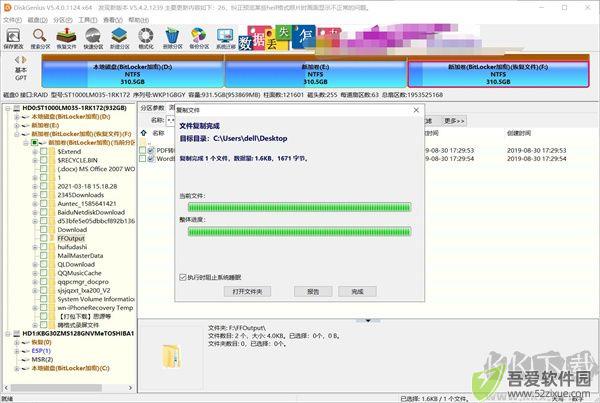This screenshot has width=600, height=403.
Task: Expand the ESP(1) partition node
Action: tap(16, 351)
